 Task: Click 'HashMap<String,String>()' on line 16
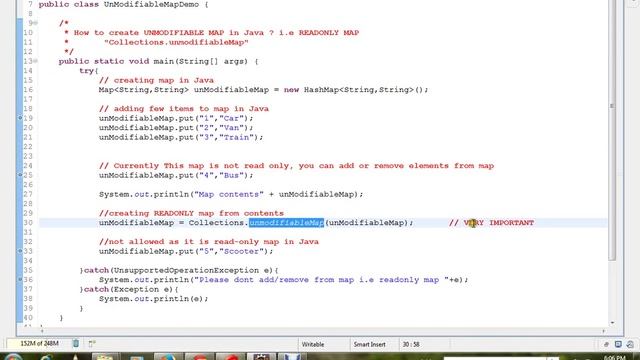(x=363, y=90)
